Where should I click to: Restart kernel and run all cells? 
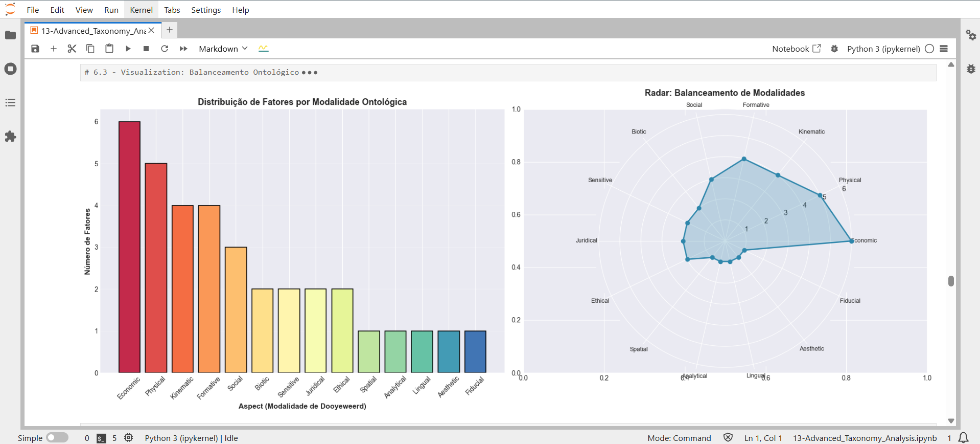pyautogui.click(x=183, y=49)
